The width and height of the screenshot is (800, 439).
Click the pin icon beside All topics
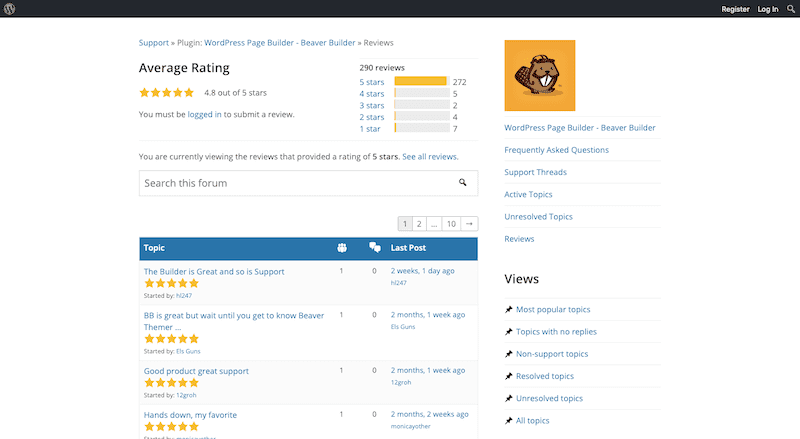click(509, 421)
